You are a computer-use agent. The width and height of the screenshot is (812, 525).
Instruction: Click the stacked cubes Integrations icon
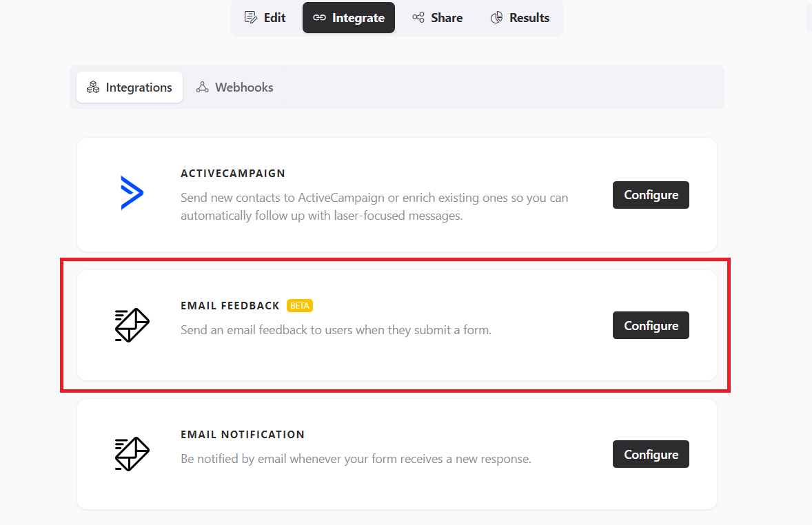[x=93, y=87]
